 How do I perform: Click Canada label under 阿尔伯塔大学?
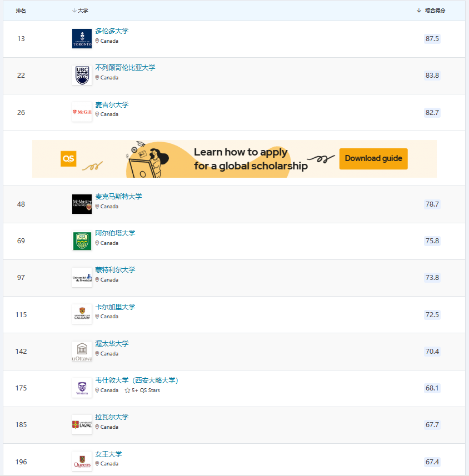109,243
